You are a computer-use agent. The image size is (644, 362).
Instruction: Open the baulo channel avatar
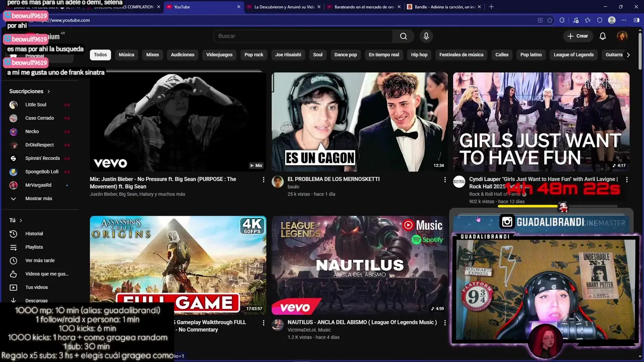(x=278, y=182)
